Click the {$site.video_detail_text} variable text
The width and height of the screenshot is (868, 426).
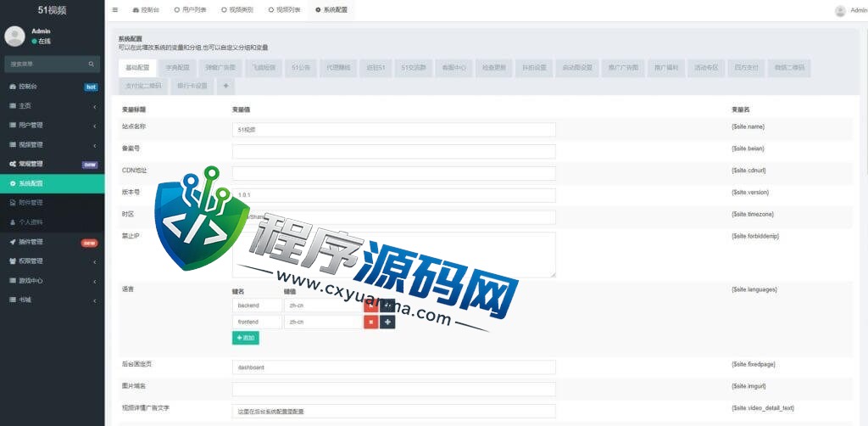coord(763,407)
